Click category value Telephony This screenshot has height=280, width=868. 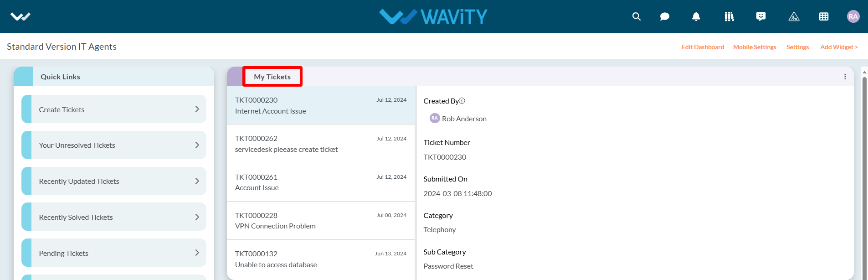440,229
